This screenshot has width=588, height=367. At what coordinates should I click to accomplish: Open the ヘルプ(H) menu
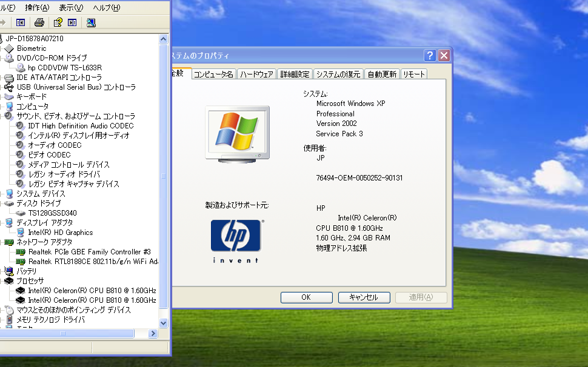click(x=107, y=7)
